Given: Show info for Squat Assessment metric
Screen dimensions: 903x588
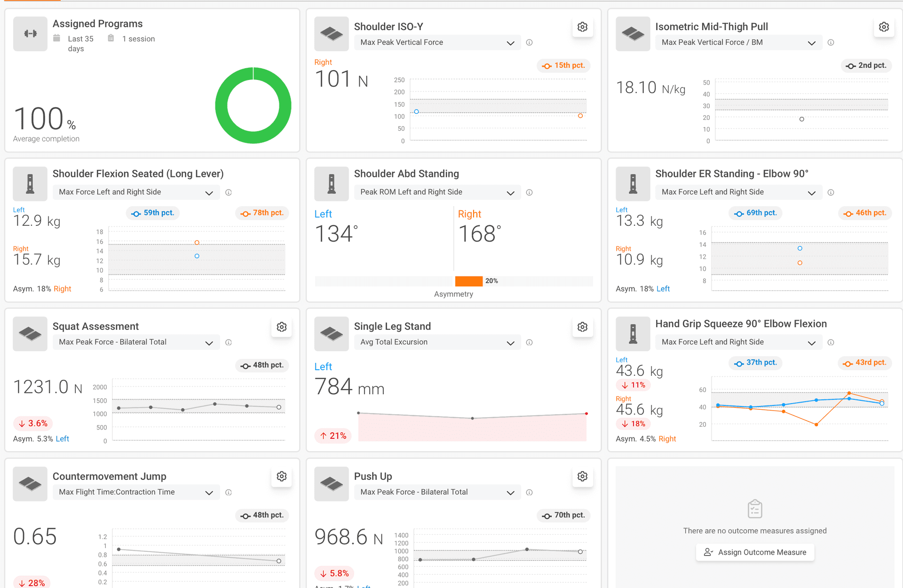Looking at the screenshot, I should pyautogui.click(x=228, y=342).
